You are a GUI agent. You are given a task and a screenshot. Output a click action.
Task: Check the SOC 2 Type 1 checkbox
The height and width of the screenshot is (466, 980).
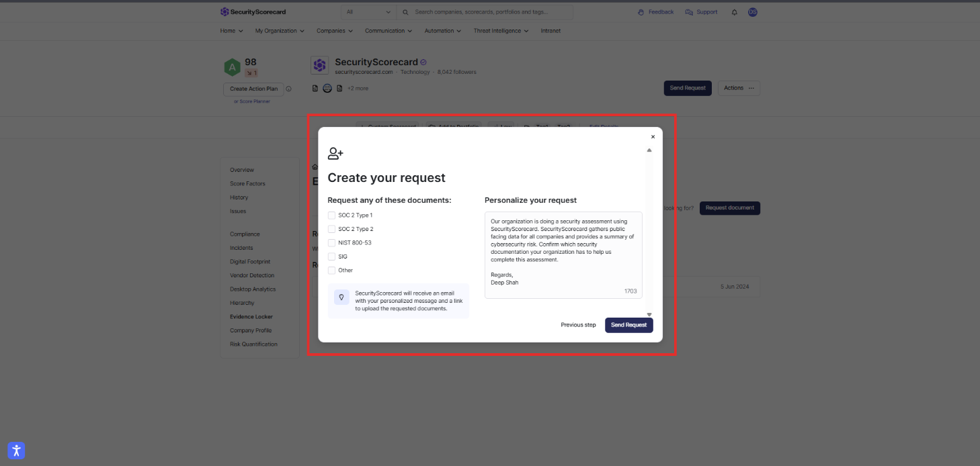(331, 215)
